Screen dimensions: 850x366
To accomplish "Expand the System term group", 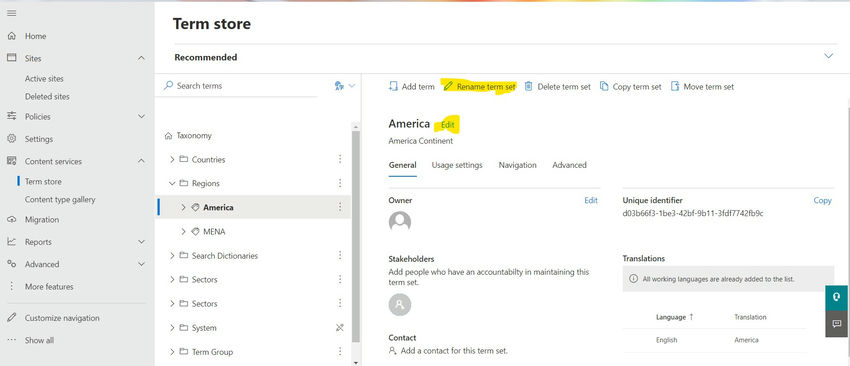I will (172, 328).
